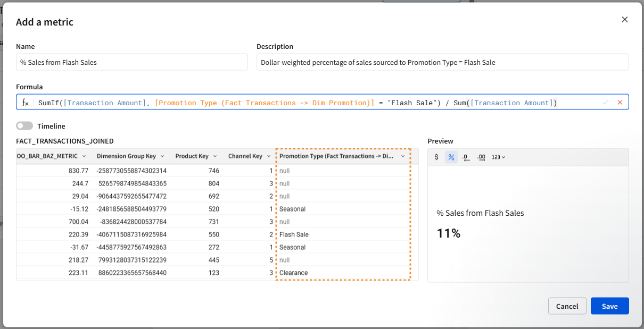Increase decimal places in preview
This screenshot has width=644, height=329.
481,157
